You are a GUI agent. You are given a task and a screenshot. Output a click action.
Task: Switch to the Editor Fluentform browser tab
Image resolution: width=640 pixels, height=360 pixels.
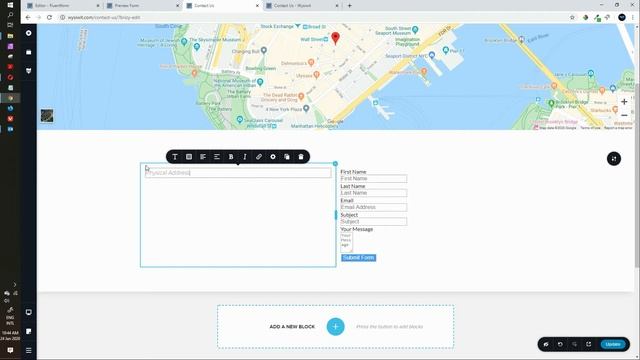[62, 6]
